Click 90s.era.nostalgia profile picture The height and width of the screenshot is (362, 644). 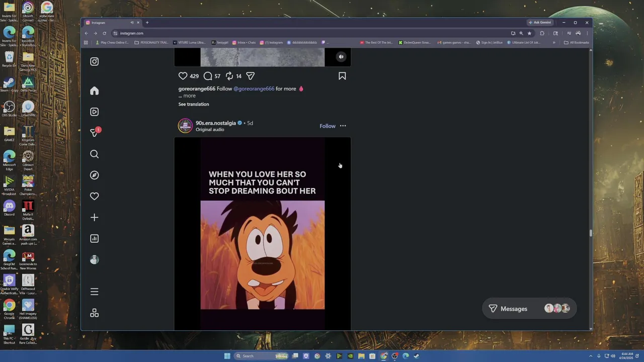(x=185, y=126)
